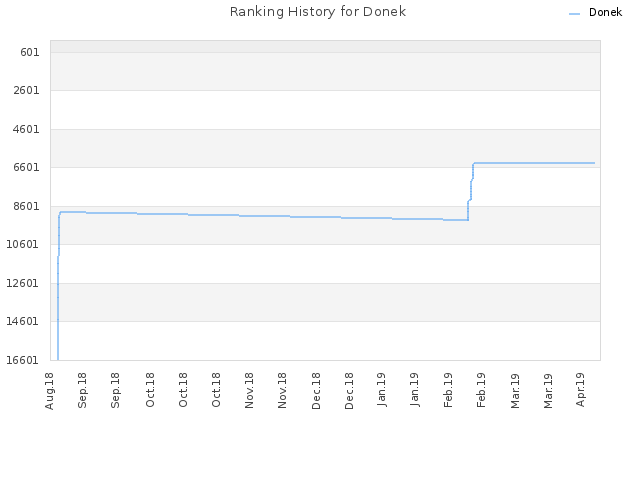Select y-axis label 14601
The image size is (640, 480).
(23, 321)
